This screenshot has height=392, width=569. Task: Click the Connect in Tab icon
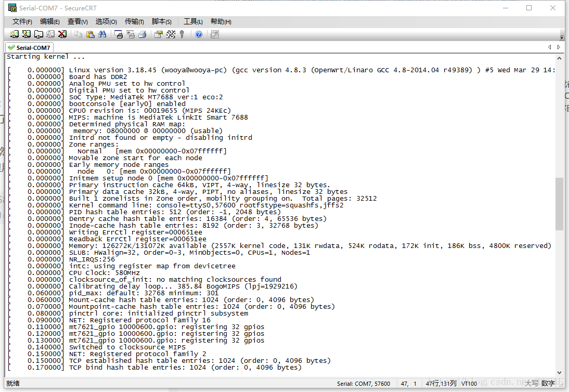38,34
